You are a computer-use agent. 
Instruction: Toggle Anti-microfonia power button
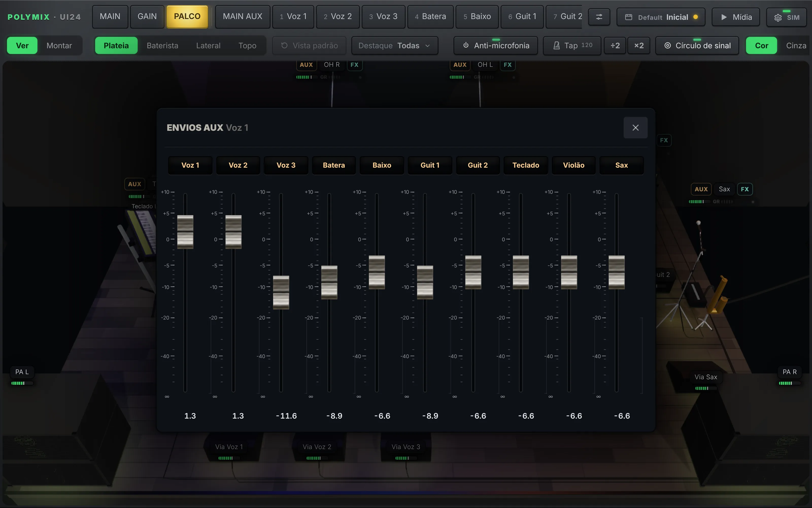click(496, 45)
